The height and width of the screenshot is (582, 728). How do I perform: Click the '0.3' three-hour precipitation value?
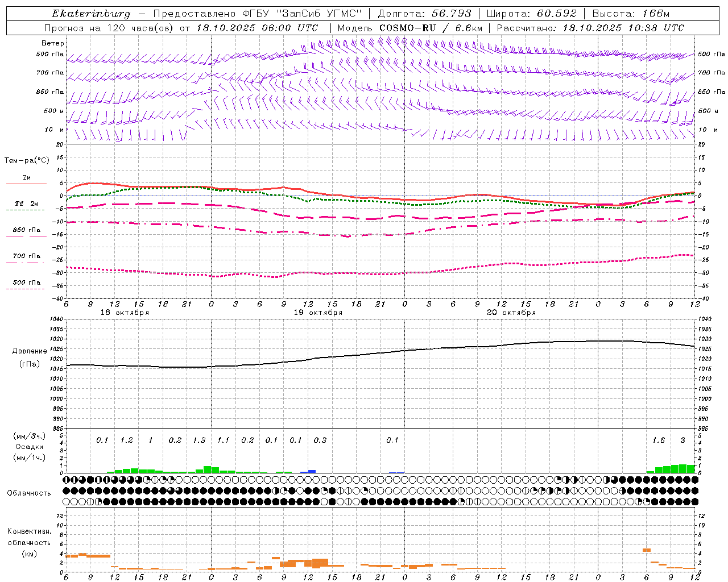point(320,440)
